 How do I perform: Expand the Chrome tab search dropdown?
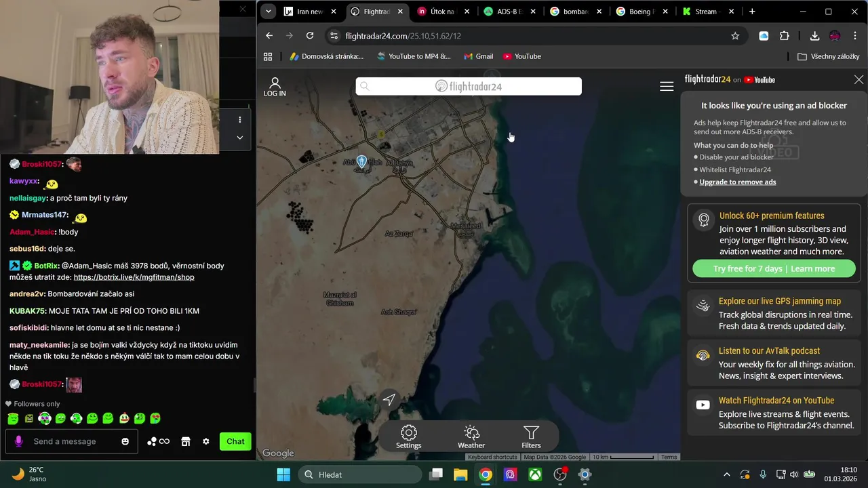(x=269, y=12)
